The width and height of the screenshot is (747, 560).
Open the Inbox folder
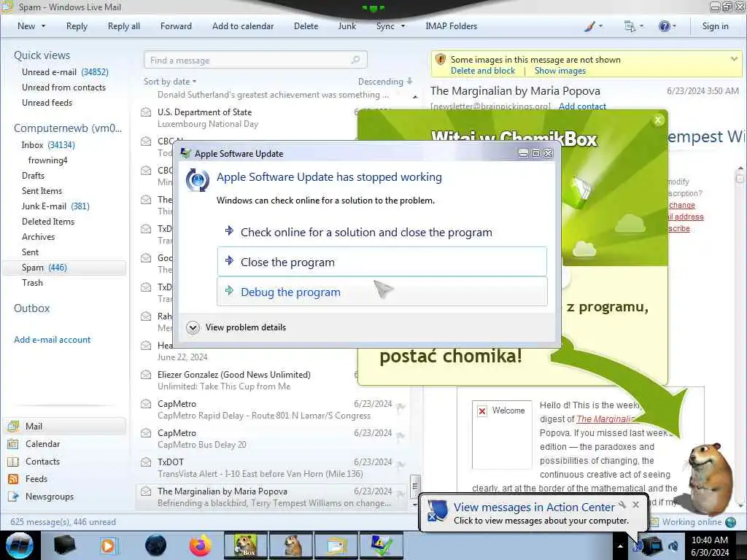[x=48, y=145]
